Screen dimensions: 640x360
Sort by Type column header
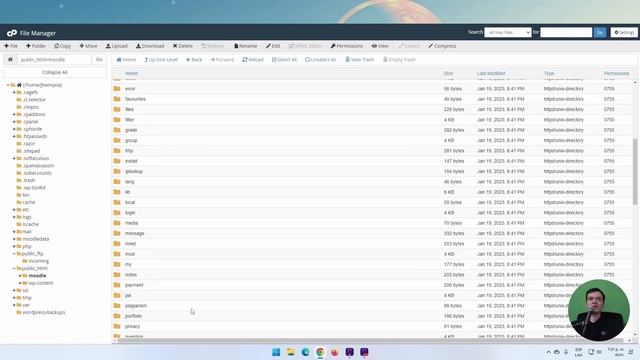tap(549, 73)
